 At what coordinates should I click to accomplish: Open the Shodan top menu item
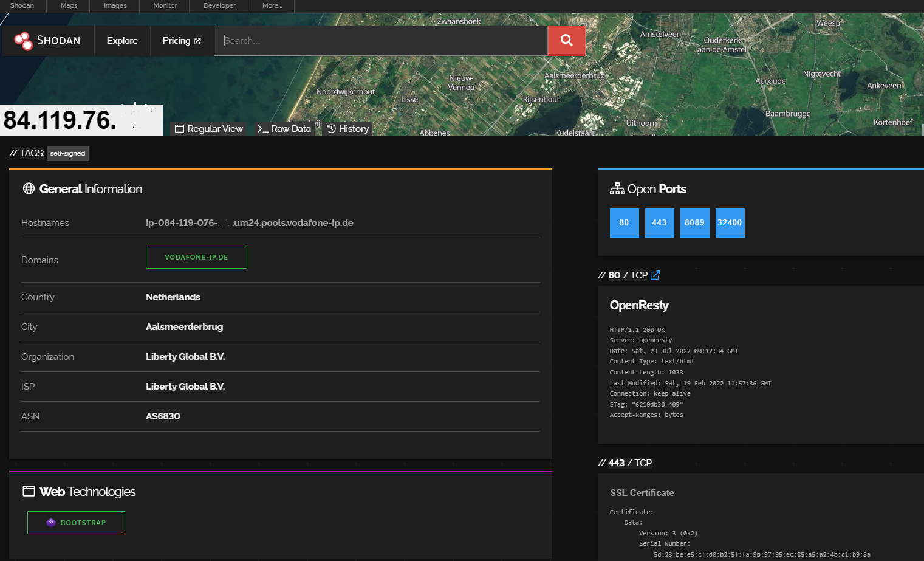(x=22, y=5)
